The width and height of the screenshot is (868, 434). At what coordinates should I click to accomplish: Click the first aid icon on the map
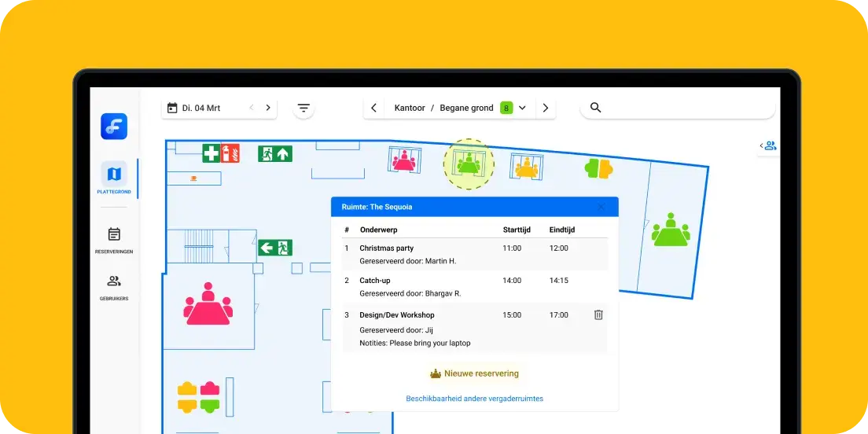tap(211, 153)
